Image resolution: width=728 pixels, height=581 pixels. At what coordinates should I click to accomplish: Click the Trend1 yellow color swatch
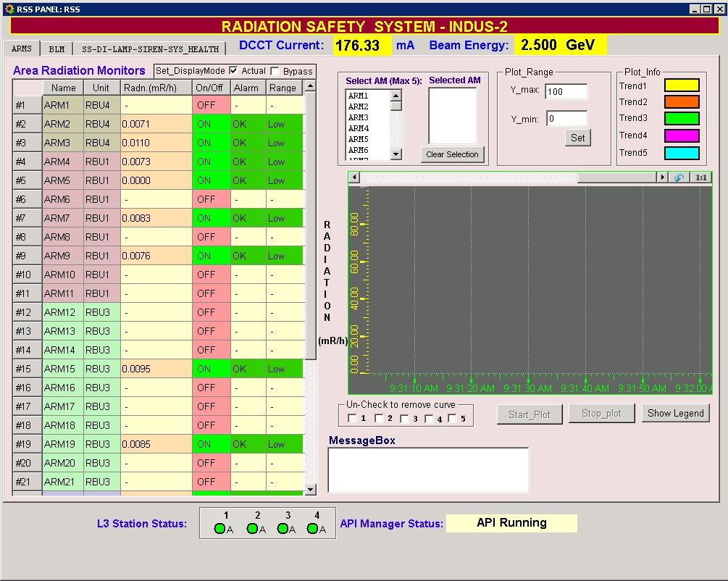tap(682, 85)
